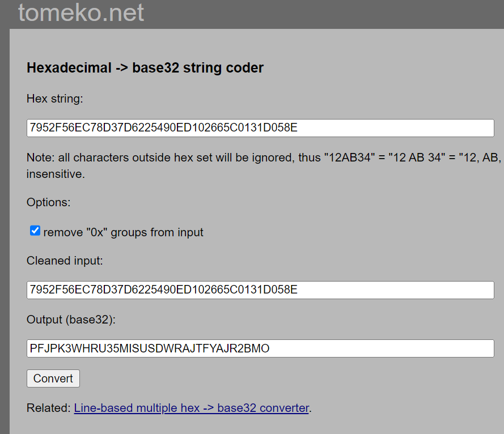Focus the Hex string input field
Viewport: 504px width, 434px height.
(x=260, y=128)
